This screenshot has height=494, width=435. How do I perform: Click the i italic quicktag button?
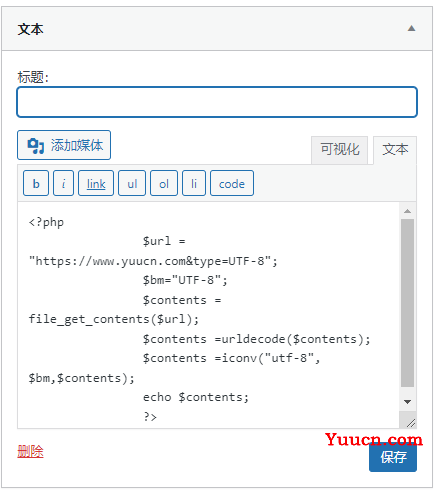pos(63,183)
